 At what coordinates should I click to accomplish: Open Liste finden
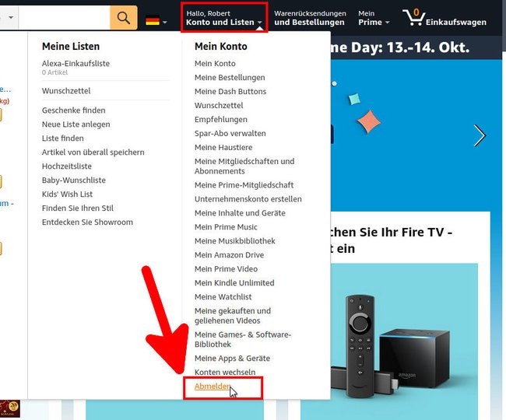click(62, 138)
